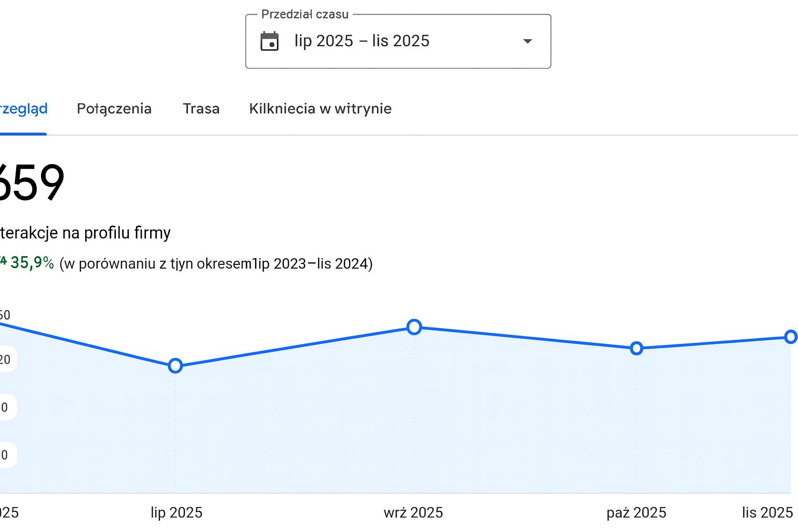This screenshot has height=532, width=798.
Task: Click the calendar icon in date range field
Action: [270, 42]
